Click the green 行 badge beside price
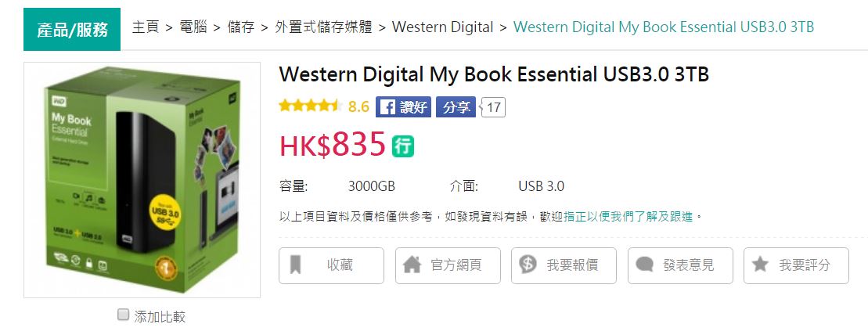This screenshot has height=335, width=868. 403,146
